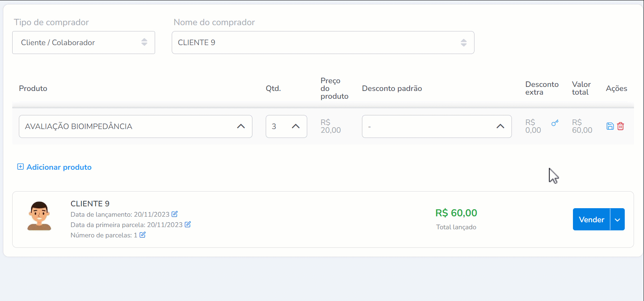Delete product row with red trash icon
644x301 pixels.
click(621, 126)
